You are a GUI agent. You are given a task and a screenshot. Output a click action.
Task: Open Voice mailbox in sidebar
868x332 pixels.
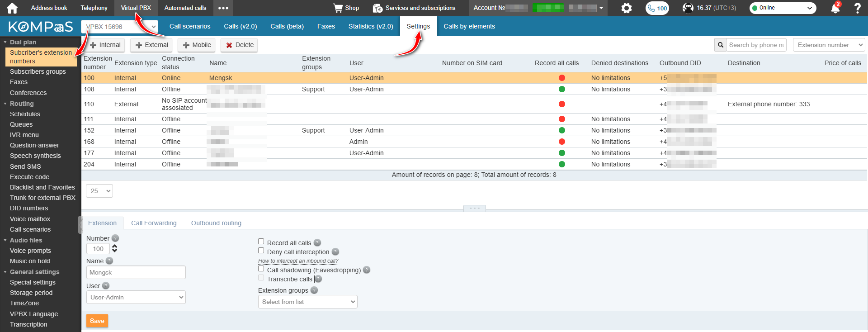pyautogui.click(x=30, y=219)
